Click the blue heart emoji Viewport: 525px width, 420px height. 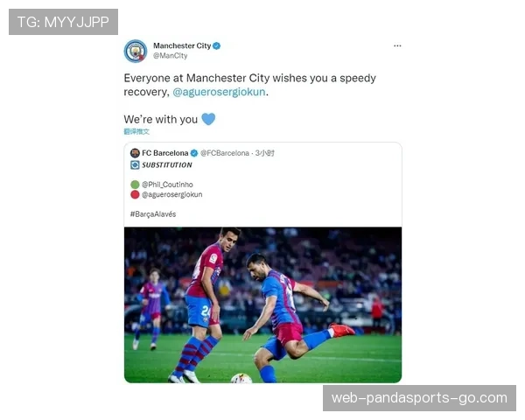[x=208, y=119]
